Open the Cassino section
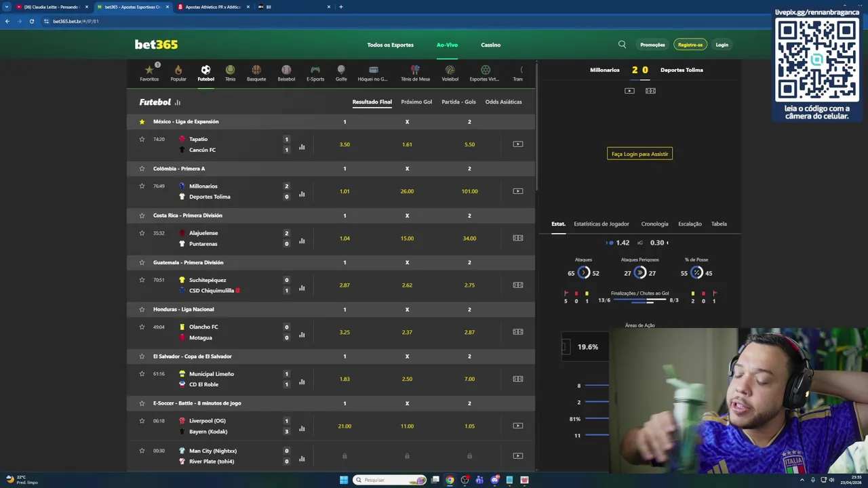The image size is (868, 488). tap(491, 45)
